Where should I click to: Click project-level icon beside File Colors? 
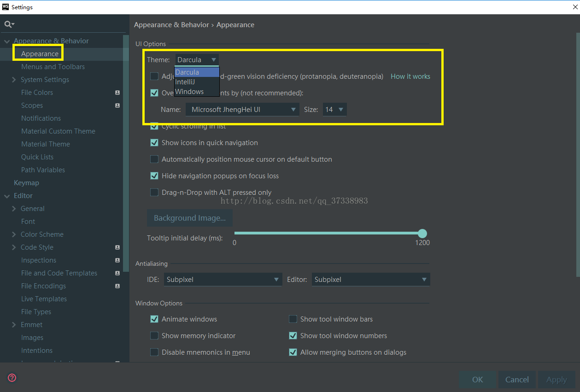117,93
